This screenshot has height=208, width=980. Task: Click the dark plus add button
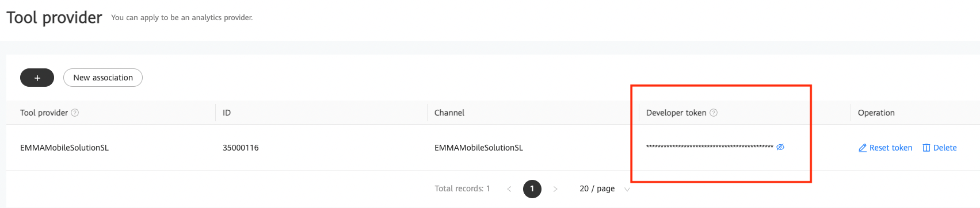click(37, 78)
